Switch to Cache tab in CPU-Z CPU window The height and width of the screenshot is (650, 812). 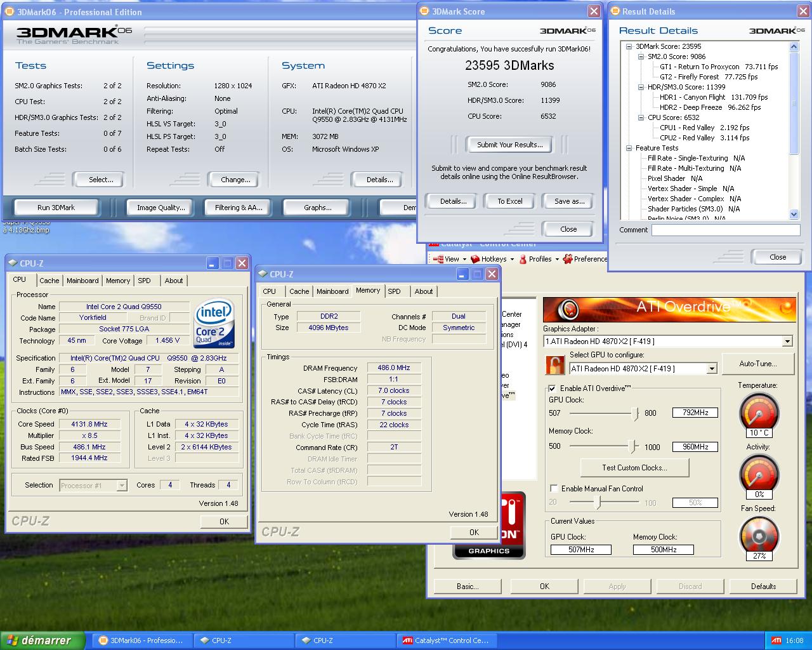click(49, 281)
